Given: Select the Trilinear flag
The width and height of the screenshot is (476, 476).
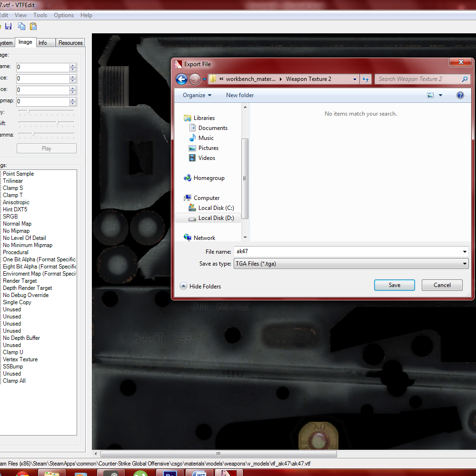Looking at the screenshot, I should 13,181.
